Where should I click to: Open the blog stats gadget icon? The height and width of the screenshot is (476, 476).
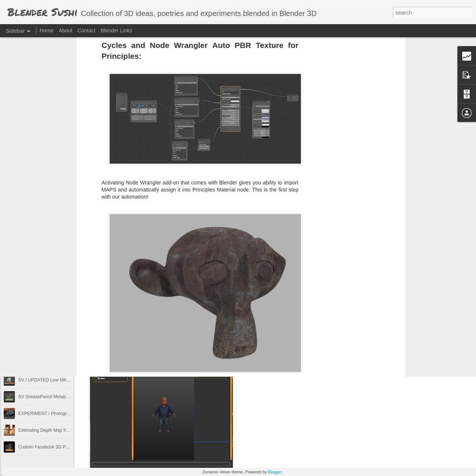pyautogui.click(x=466, y=56)
